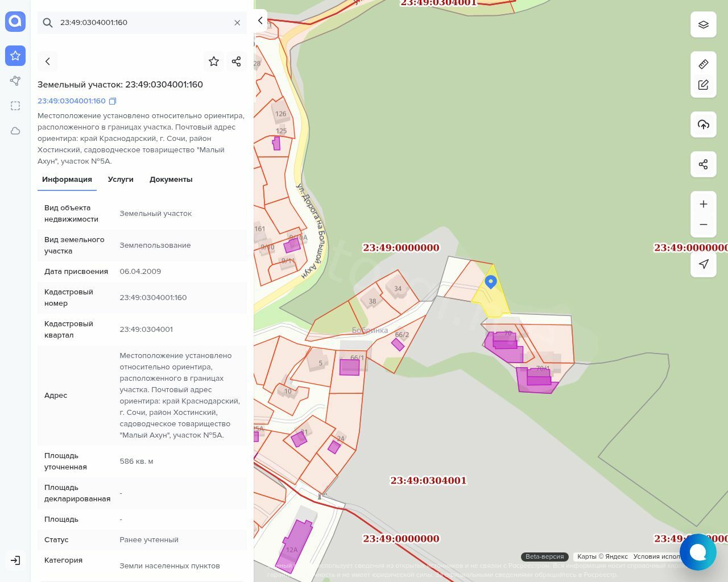Activate the draw/edit tool on map
Image resolution: width=728 pixels, height=582 pixels.
[703, 85]
